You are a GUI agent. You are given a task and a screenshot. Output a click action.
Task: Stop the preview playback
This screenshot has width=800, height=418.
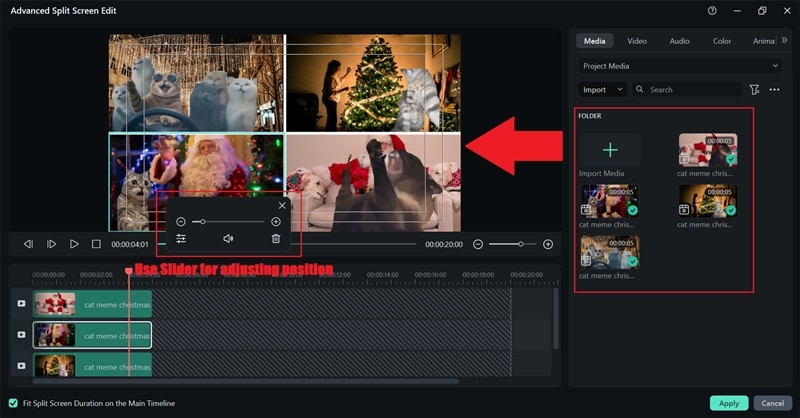(96, 244)
